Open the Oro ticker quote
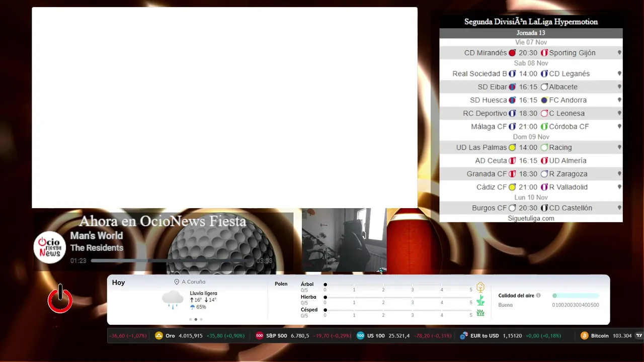 click(199, 336)
